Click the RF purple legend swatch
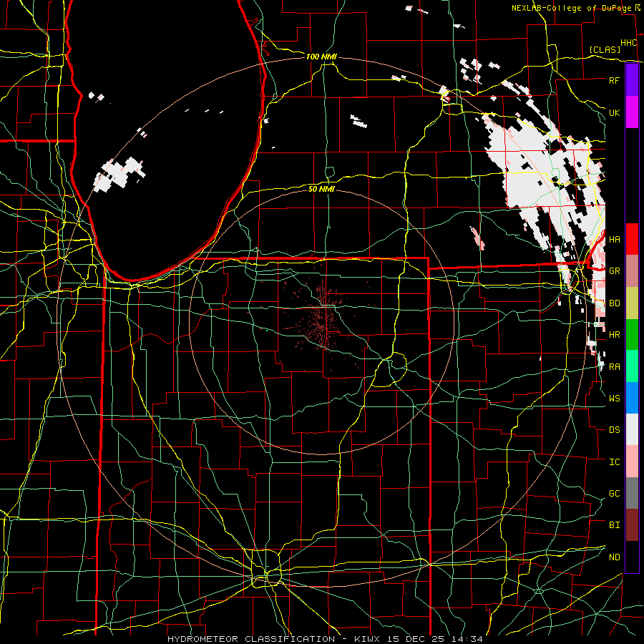The image size is (644, 644). pos(632,80)
